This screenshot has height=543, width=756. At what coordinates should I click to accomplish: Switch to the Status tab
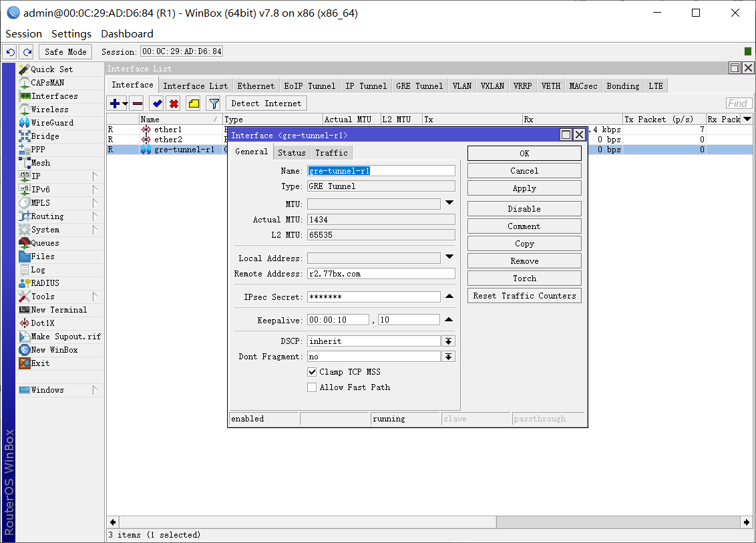coord(292,153)
